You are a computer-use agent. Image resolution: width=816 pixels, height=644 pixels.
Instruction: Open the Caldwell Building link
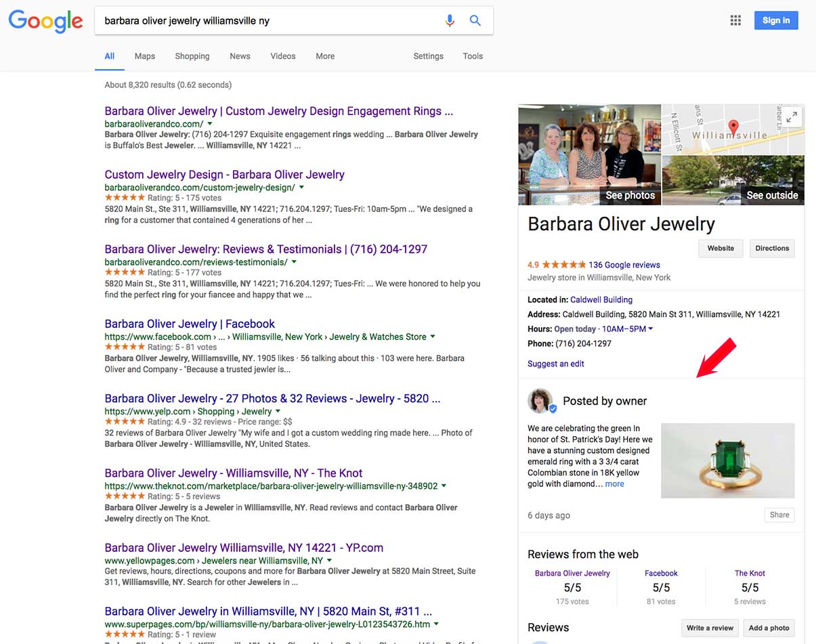click(x=601, y=299)
